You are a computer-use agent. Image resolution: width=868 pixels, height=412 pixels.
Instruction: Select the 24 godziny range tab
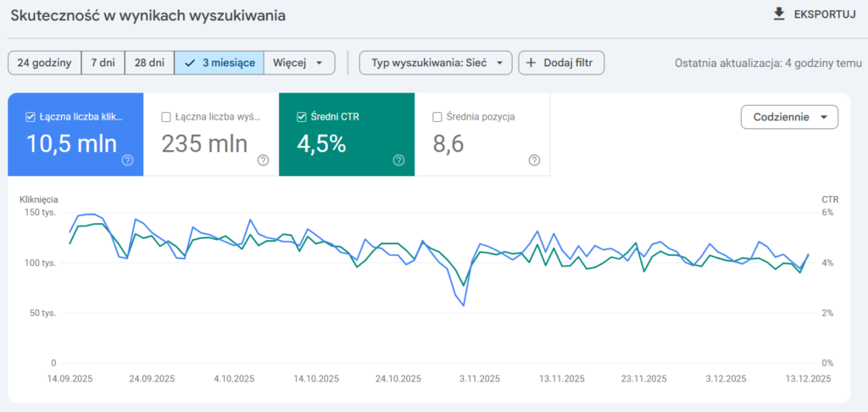coord(44,63)
